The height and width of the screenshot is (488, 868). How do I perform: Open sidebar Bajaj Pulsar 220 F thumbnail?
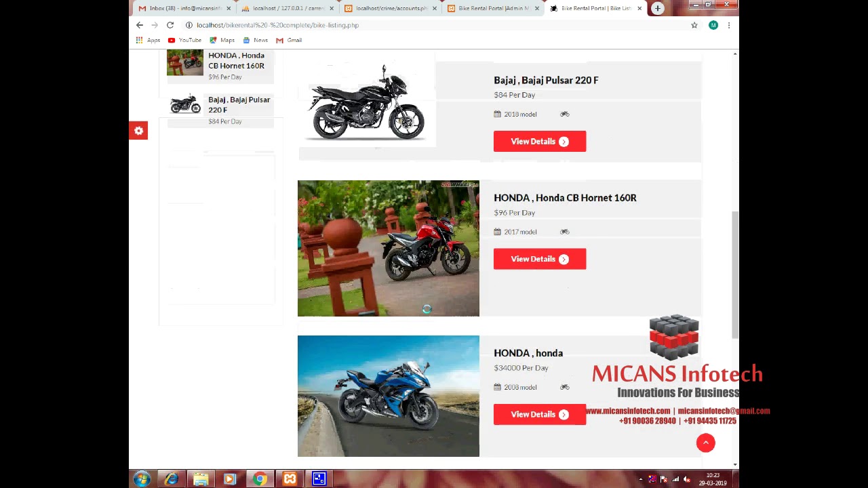[x=185, y=104]
